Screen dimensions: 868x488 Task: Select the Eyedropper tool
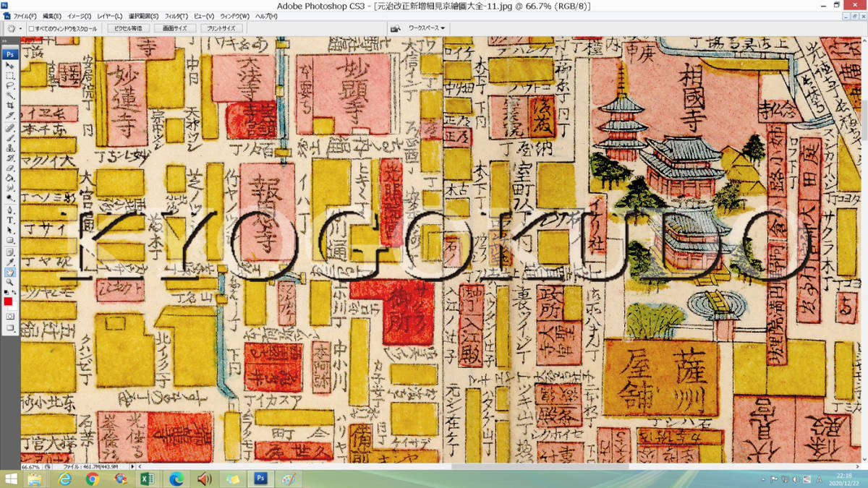9,262
